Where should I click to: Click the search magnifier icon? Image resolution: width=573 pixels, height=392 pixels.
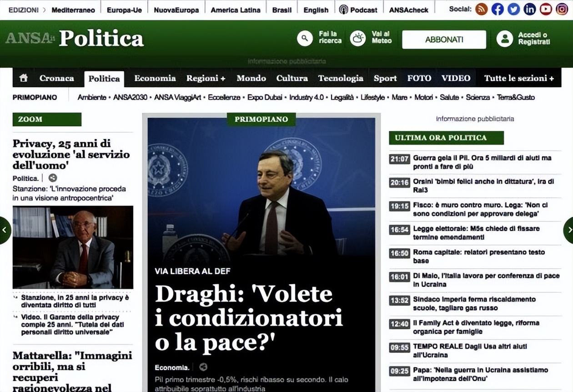[305, 38]
